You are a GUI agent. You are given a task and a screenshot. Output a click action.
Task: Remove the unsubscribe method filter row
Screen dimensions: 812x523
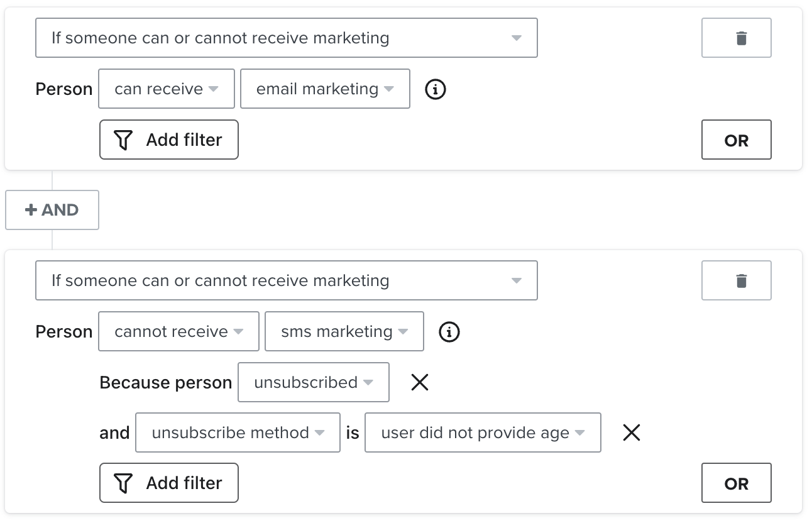coord(631,432)
